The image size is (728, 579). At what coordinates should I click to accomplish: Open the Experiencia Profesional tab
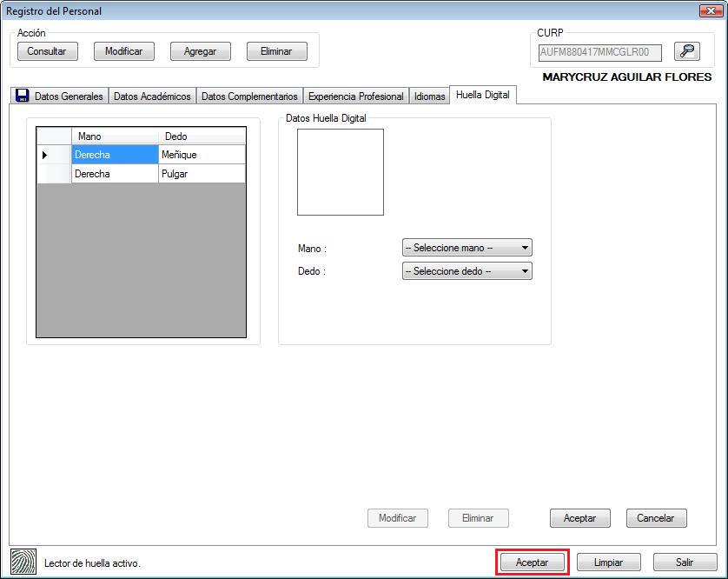click(x=355, y=96)
